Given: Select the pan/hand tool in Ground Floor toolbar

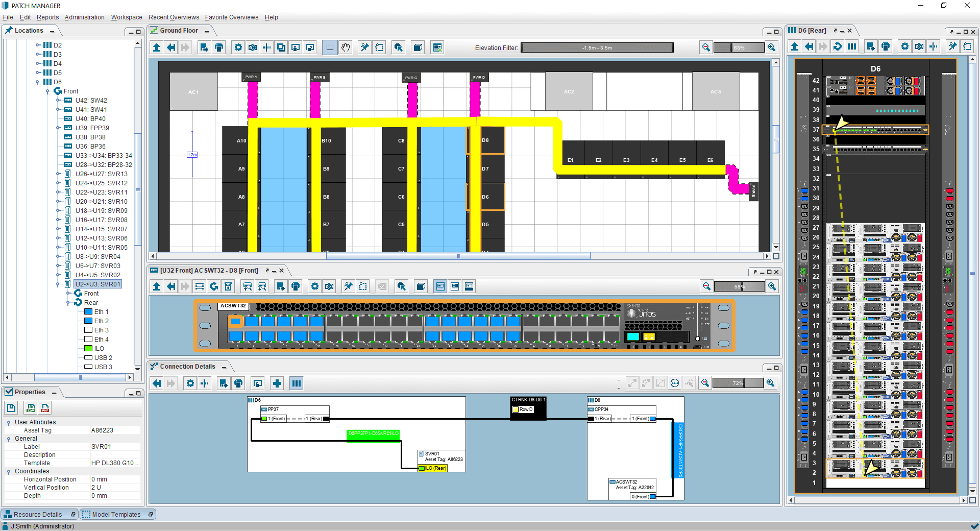Looking at the screenshot, I should click(346, 47).
